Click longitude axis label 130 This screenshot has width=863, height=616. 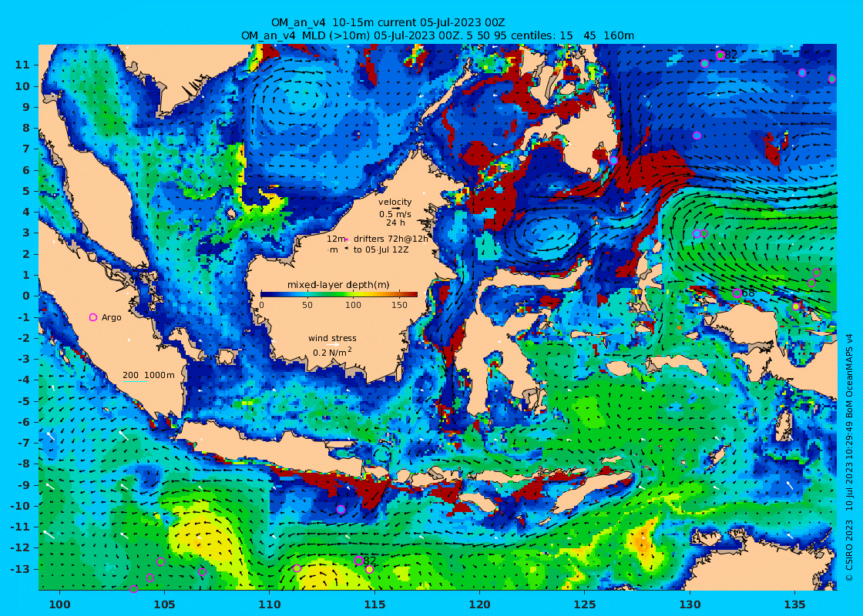pos(690,604)
